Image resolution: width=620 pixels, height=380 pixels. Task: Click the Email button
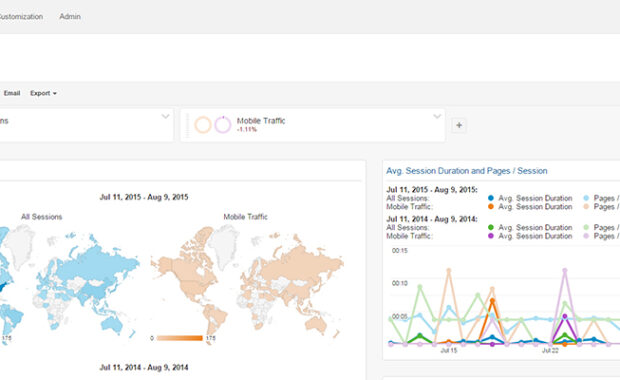[x=12, y=93]
